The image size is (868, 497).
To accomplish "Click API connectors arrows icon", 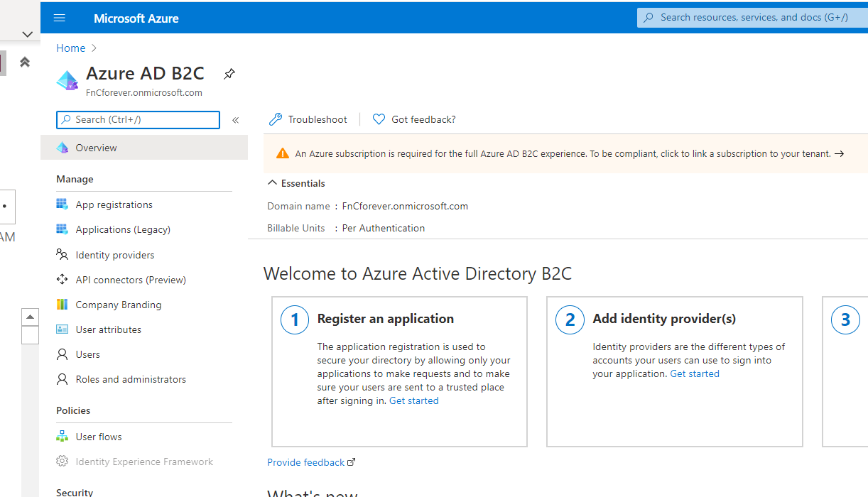I will pos(63,280).
